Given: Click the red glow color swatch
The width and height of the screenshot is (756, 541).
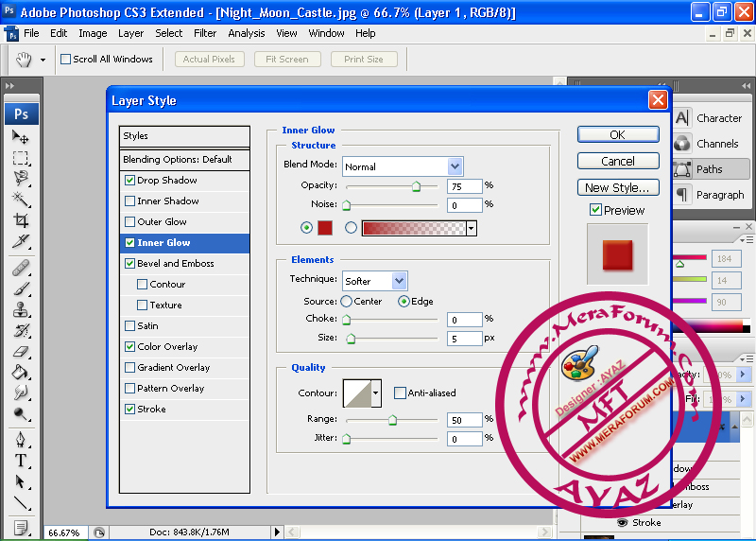Looking at the screenshot, I should 325,227.
